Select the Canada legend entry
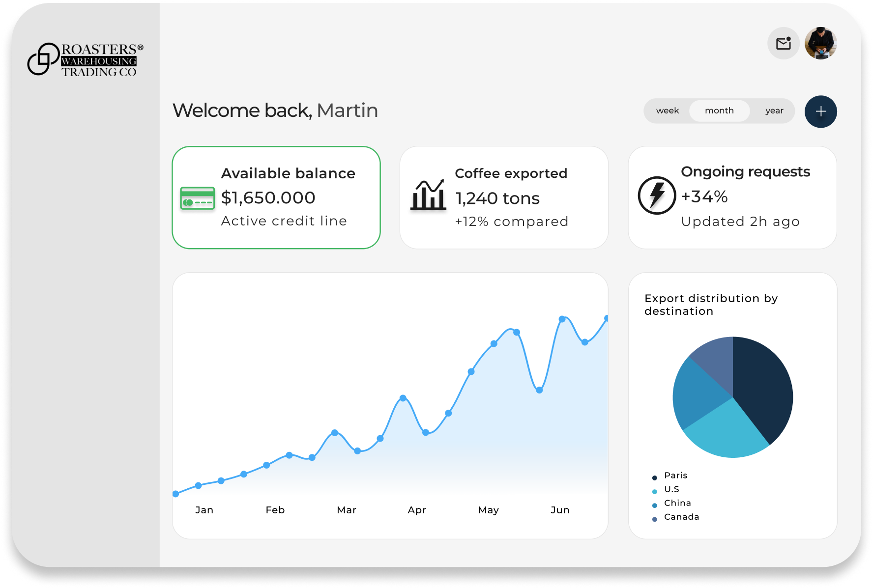This screenshot has width=873, height=588. coord(681,517)
